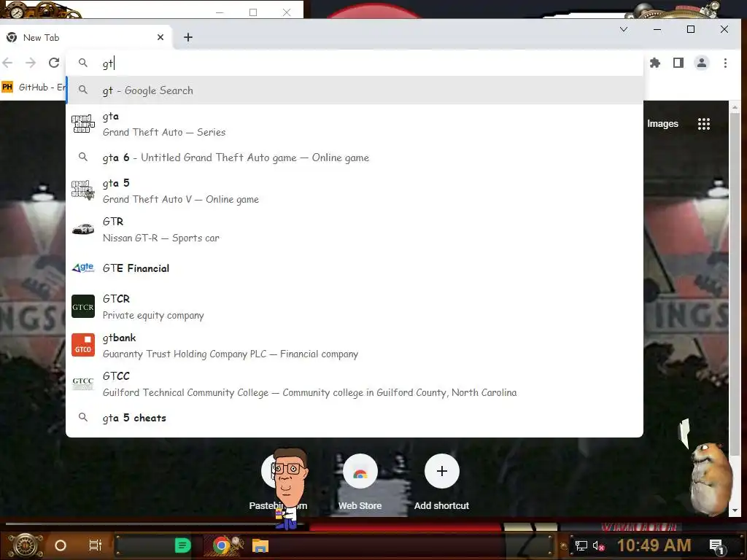Close the New Tab tab
The width and height of the screenshot is (747, 560).
(160, 37)
